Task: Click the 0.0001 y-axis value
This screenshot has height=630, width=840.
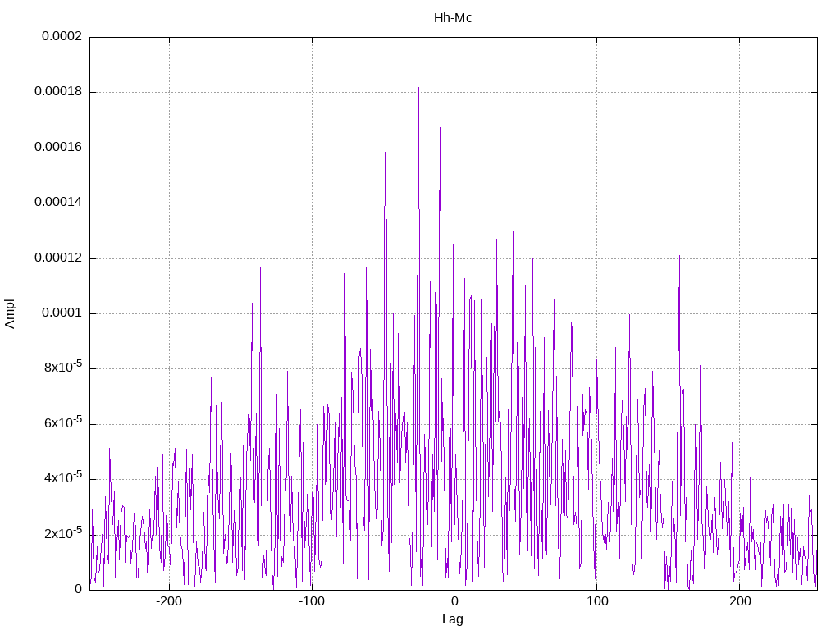Action: pos(62,313)
